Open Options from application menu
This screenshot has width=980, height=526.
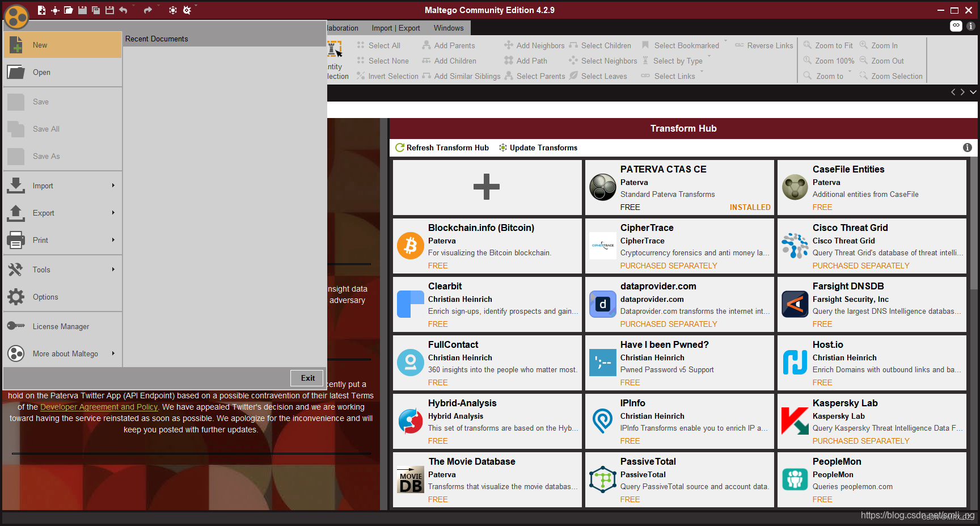coord(63,297)
